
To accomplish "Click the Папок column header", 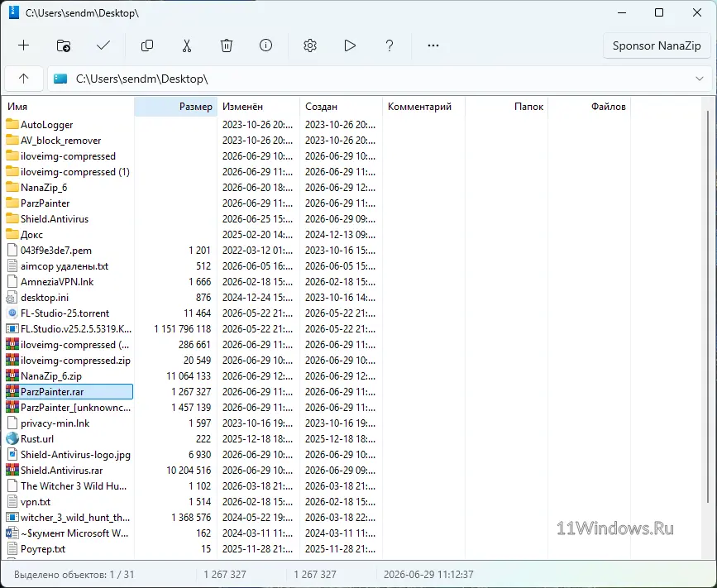I will 507,107.
